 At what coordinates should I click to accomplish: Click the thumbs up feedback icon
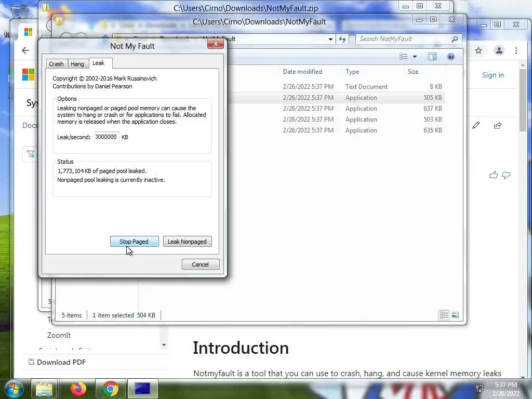494,175
